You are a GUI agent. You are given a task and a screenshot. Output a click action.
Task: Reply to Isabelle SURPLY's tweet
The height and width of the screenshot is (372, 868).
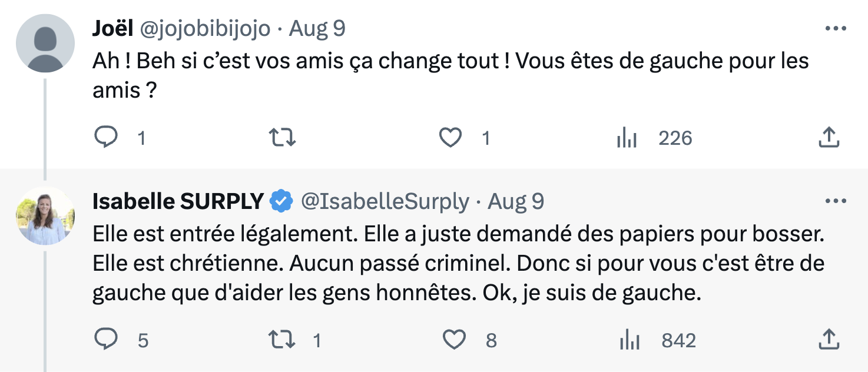[107, 340]
